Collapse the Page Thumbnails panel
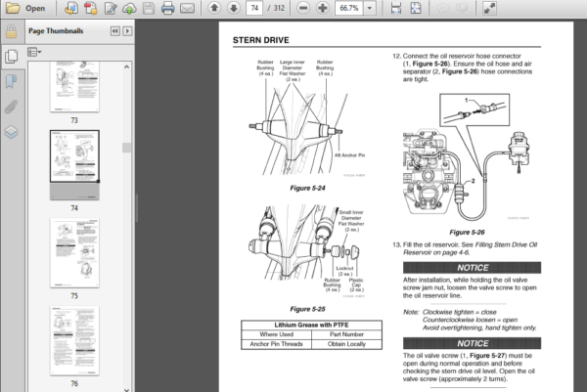Viewport: 587px width, 392px height. pyautogui.click(x=115, y=31)
